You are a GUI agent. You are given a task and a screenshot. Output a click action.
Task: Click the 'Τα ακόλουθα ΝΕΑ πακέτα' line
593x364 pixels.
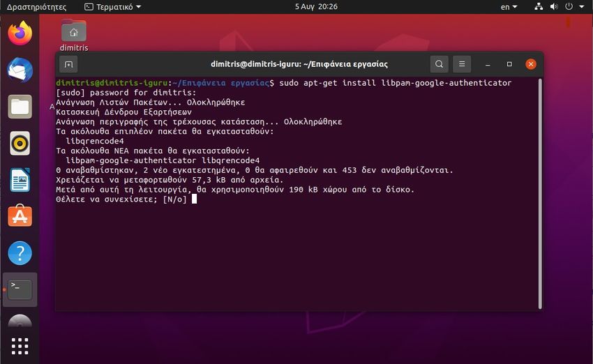(153, 151)
